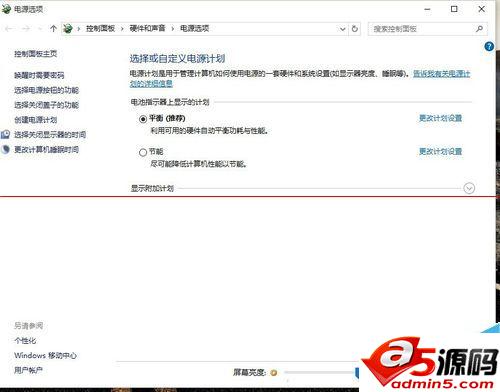
Task: Open the 告诉我有关电源计划的详细信息 link
Action: pos(442,74)
